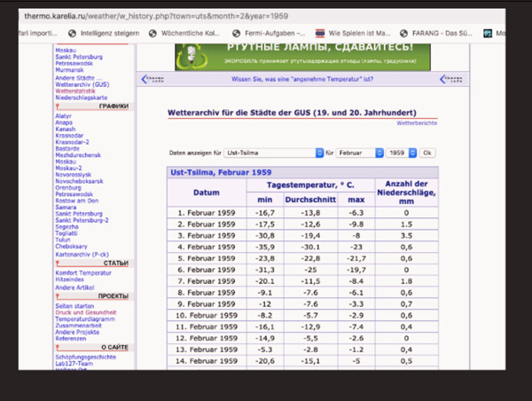Open Schöpfungsgeschichte link
This screenshot has width=532, height=401.
85,357
